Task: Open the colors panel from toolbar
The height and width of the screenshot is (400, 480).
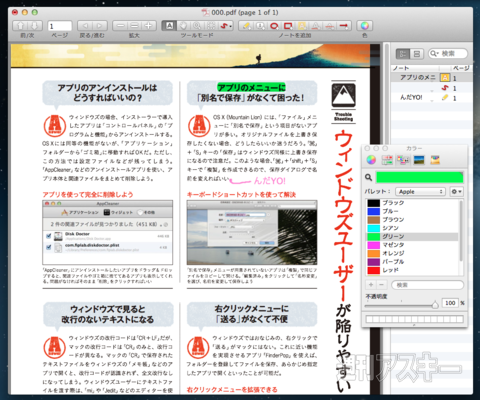Action: pyautogui.click(x=364, y=26)
